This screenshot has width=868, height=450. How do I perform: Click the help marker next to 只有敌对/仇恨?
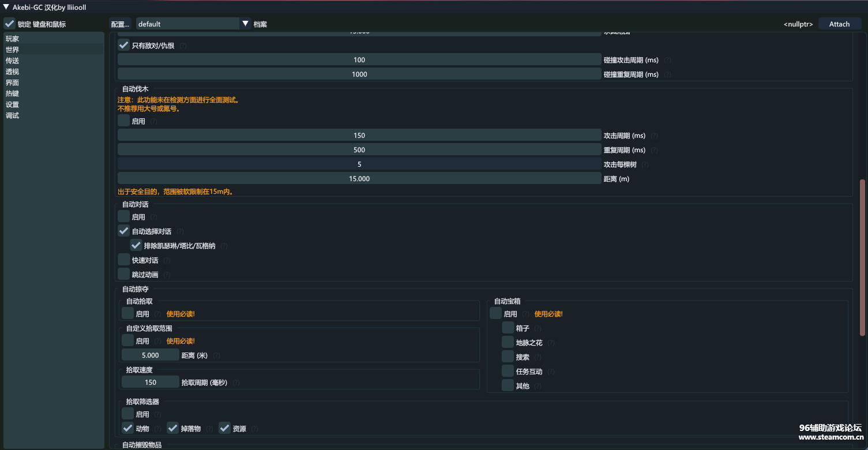183,46
